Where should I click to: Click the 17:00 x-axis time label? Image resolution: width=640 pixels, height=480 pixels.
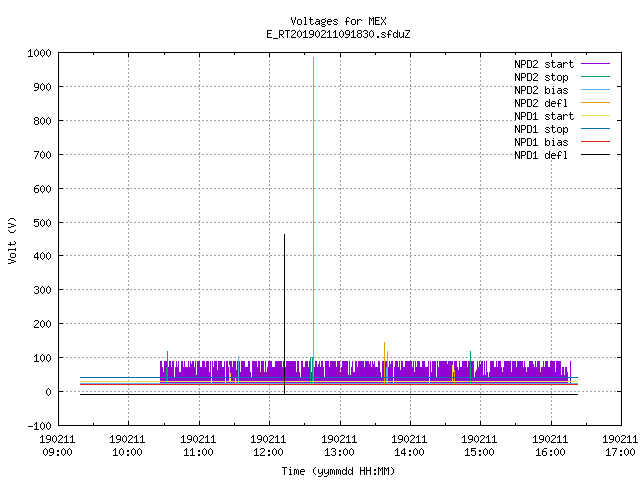620,452
